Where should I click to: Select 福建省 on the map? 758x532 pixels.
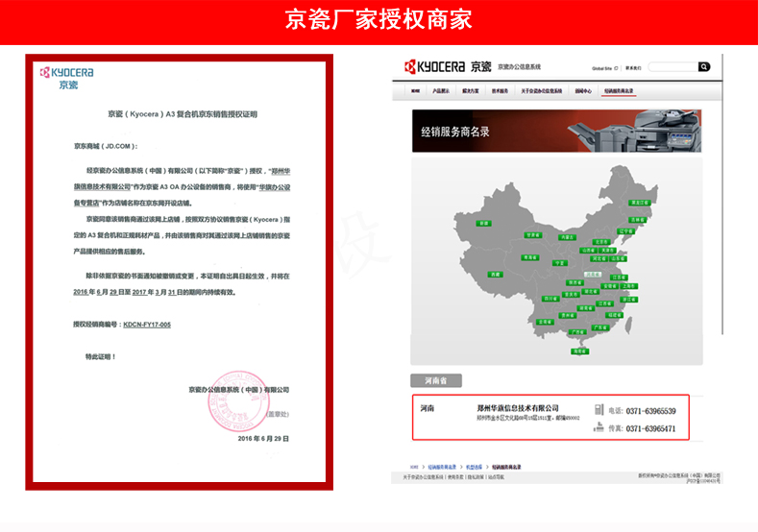coord(615,315)
